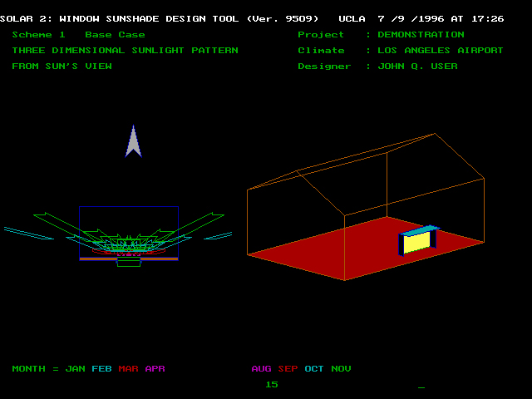Click the 'Project' field label
Screen dimensions: 532x399
click(321, 35)
